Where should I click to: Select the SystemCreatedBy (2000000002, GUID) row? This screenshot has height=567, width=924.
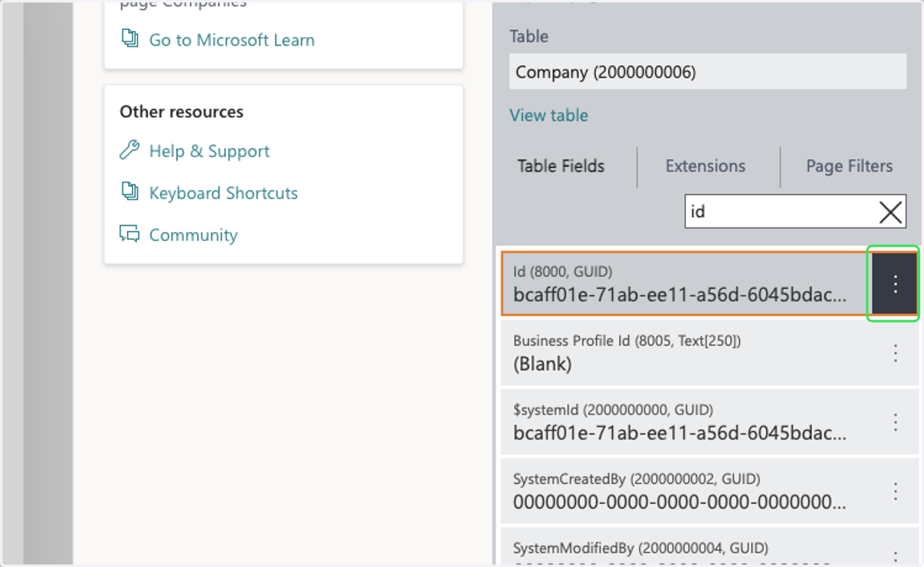pyautogui.click(x=709, y=491)
